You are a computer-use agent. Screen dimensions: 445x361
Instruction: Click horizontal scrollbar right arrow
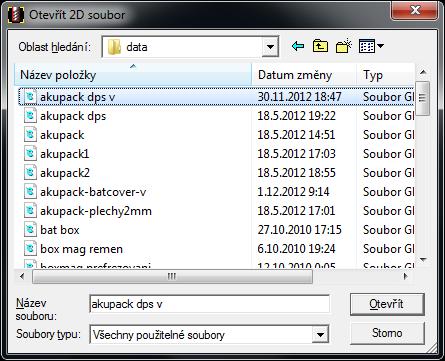406,276
